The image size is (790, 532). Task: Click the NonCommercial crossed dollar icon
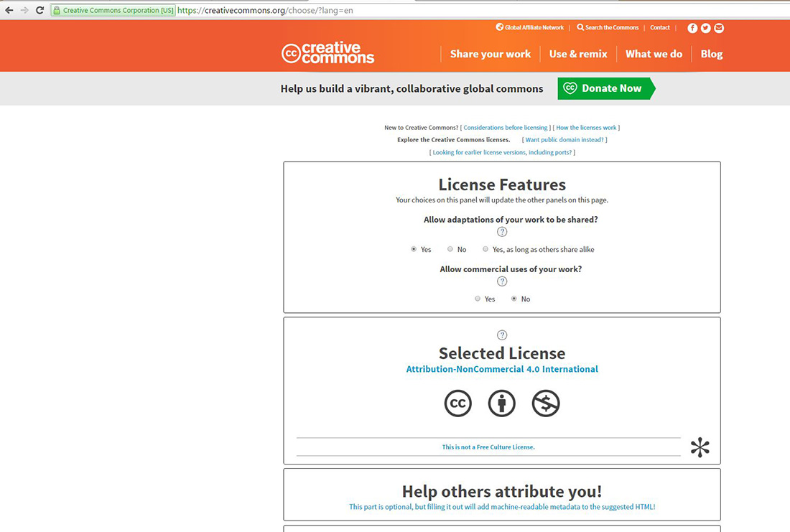(x=546, y=403)
